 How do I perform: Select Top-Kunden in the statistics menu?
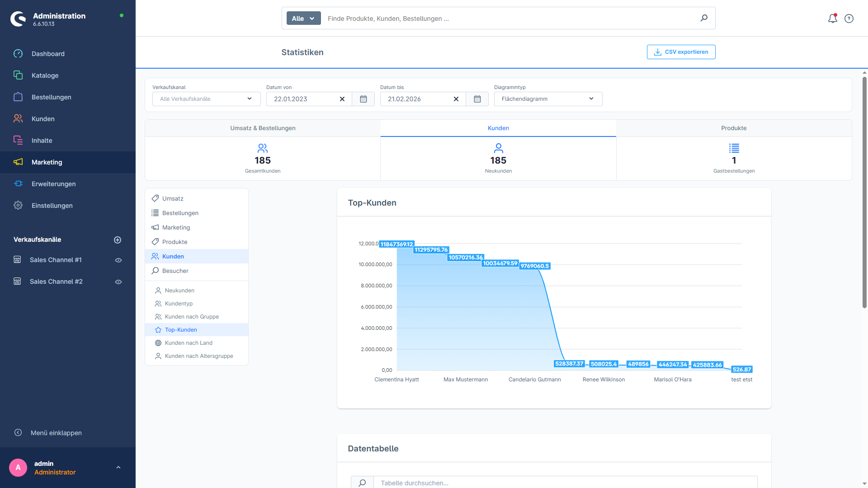(x=181, y=329)
